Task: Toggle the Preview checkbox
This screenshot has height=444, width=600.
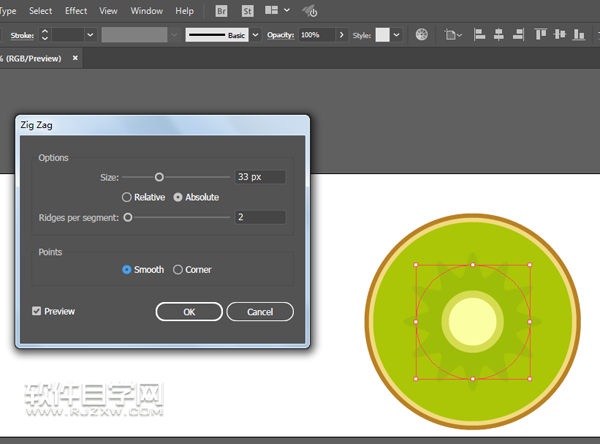Action: (x=37, y=311)
